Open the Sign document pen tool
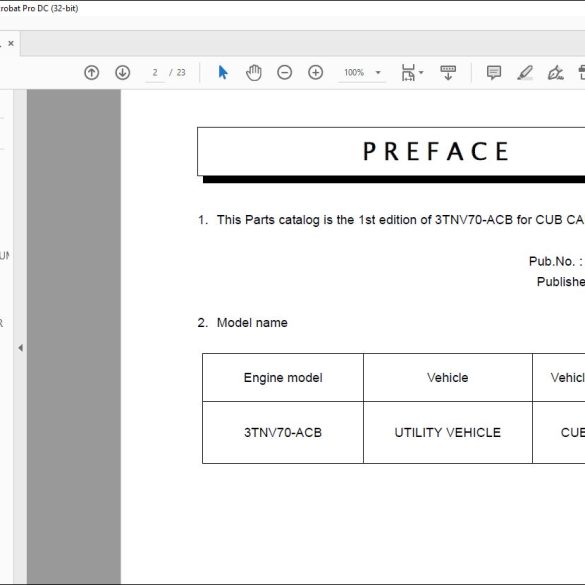This screenshot has height=585, width=585. click(556, 72)
